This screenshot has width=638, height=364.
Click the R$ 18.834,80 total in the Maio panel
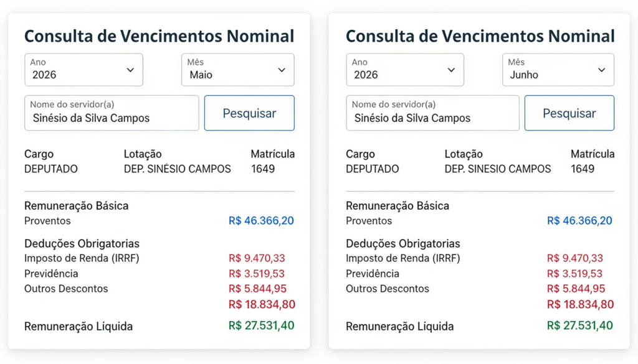point(262,304)
